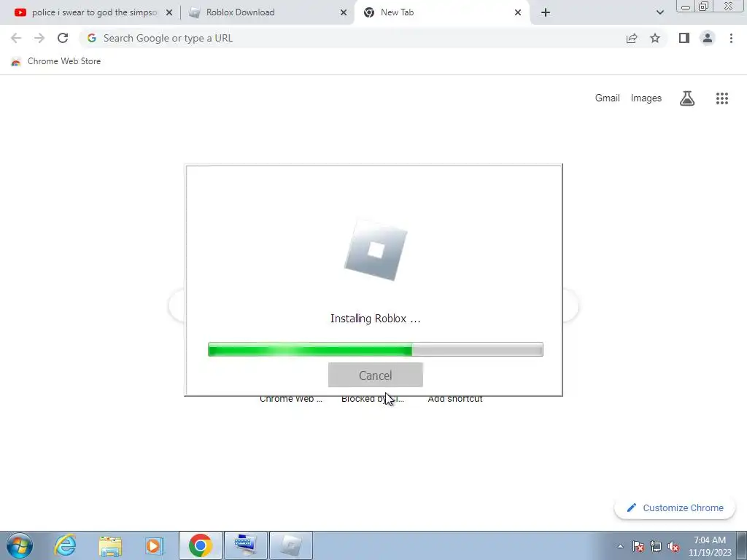Open the Chrome side panel

(684, 38)
